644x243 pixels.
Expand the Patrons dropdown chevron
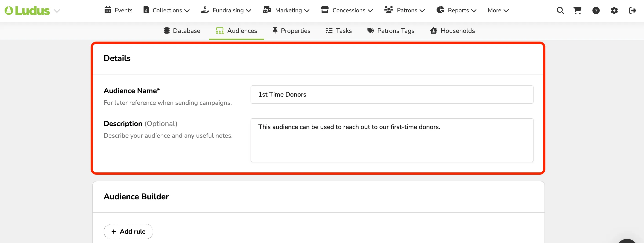(422, 11)
